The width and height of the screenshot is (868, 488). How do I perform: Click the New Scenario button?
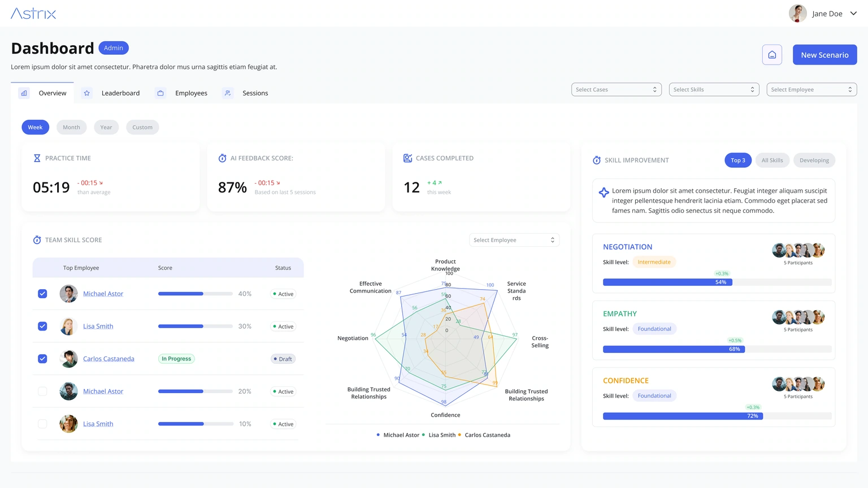coord(824,55)
